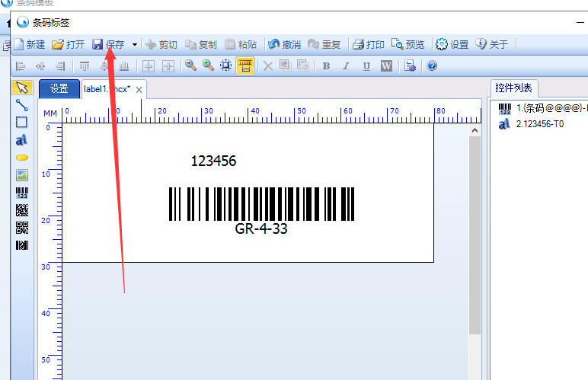Screen dimensions: 588x380
Task: Select the line drawing tool
Action: click(21, 105)
